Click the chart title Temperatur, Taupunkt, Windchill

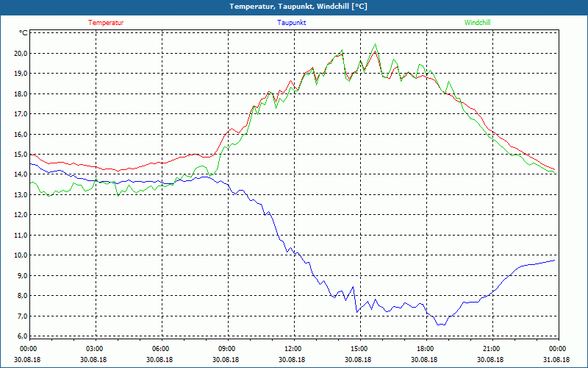point(294,7)
